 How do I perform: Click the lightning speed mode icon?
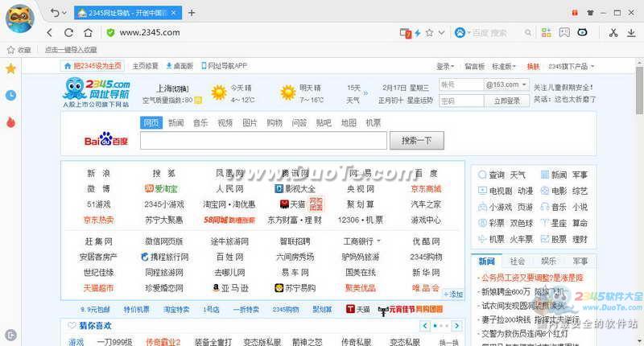click(418, 33)
